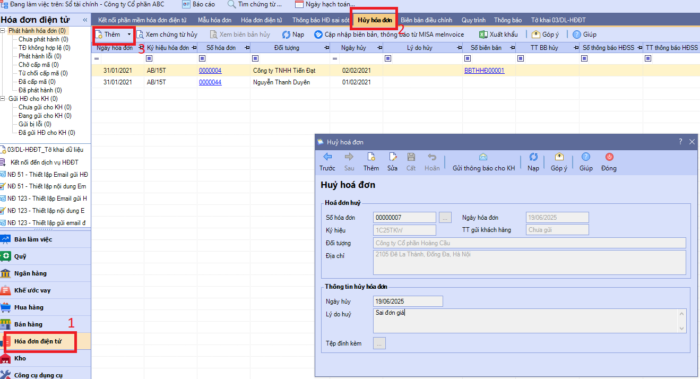The width and height of the screenshot is (700, 379).
Task: Click the Lý do huỷ scrollbar down arrow
Action: point(681,329)
